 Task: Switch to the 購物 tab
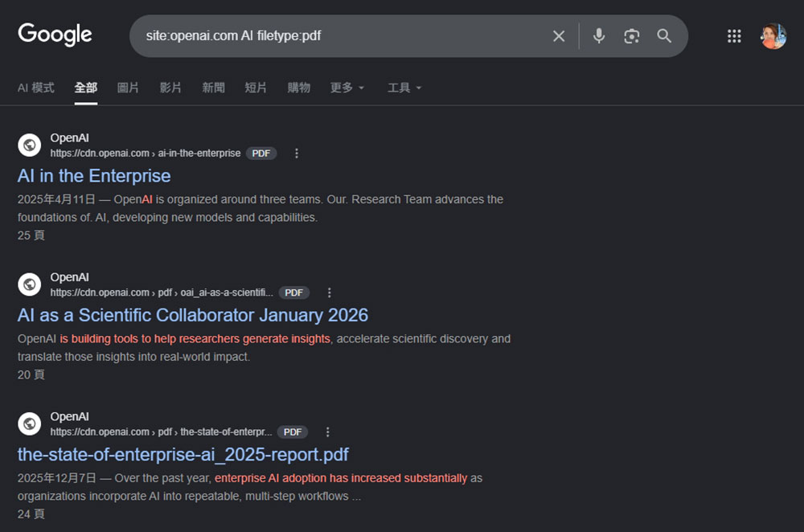(x=298, y=88)
